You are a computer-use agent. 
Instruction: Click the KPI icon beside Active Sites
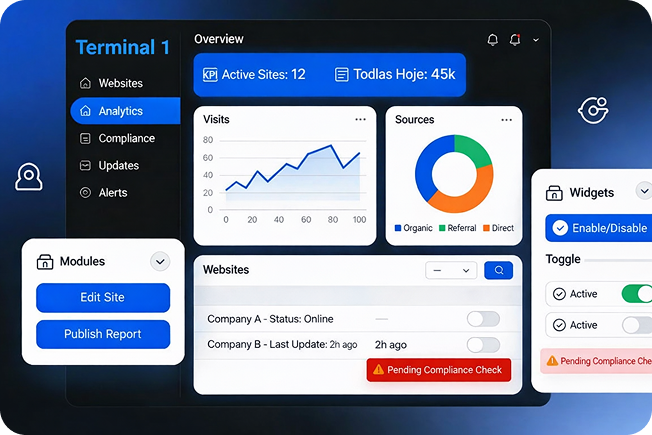[x=210, y=75]
